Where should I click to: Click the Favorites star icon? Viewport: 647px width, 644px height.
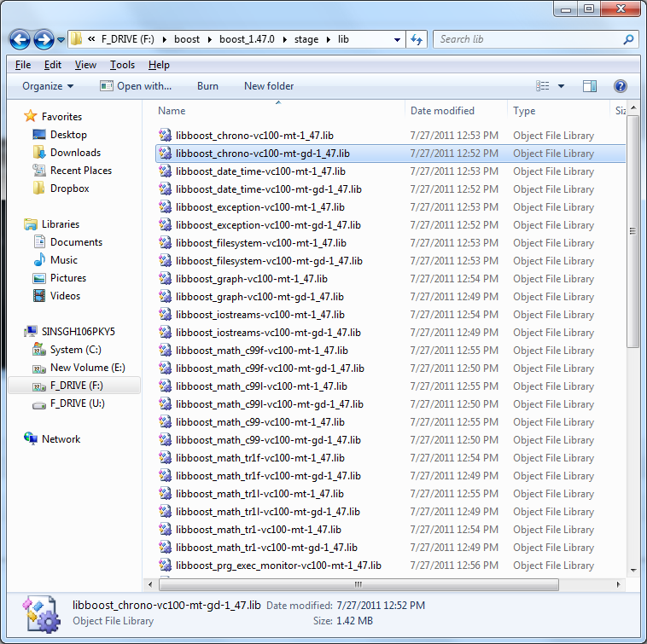(x=30, y=116)
